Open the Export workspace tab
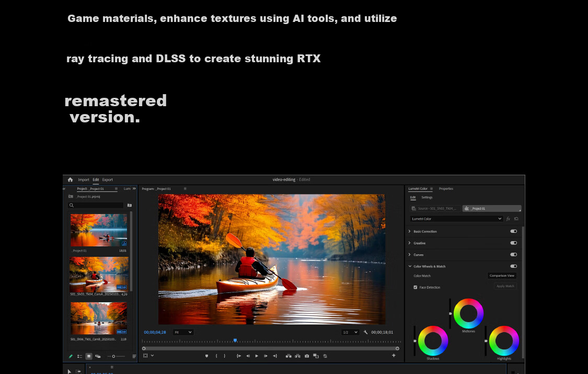This screenshot has height=374, width=588. point(107,180)
